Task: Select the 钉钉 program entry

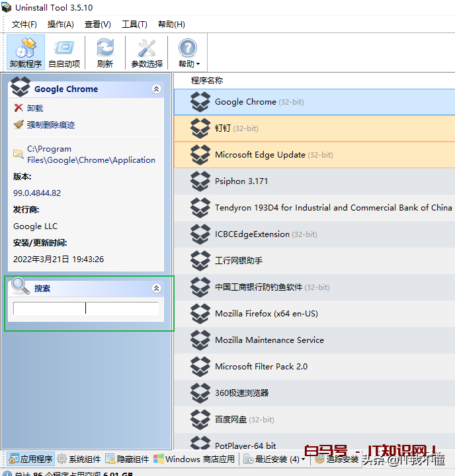Action: (222, 128)
